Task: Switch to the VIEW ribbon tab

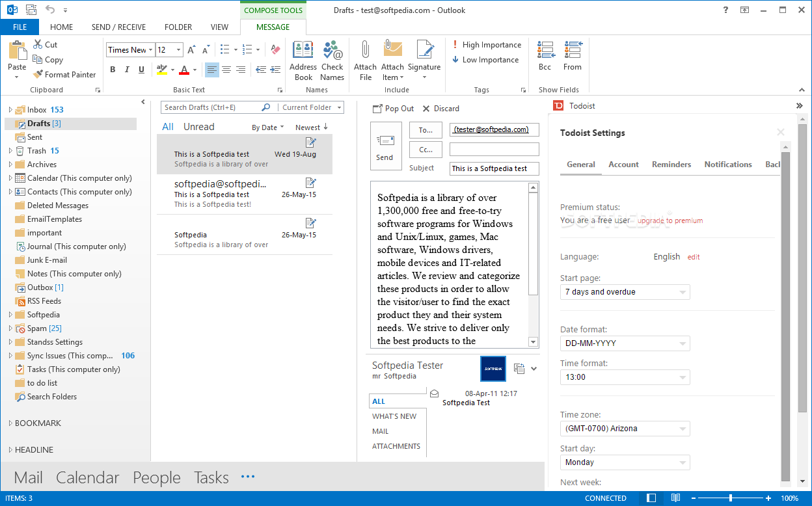Action: point(220,27)
